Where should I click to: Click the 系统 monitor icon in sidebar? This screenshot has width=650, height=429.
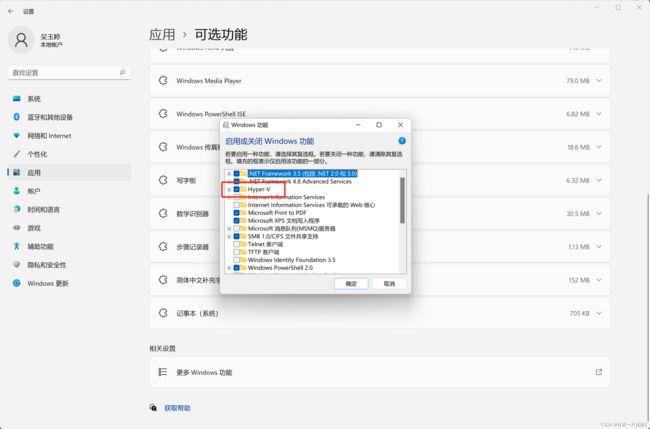[x=17, y=99]
